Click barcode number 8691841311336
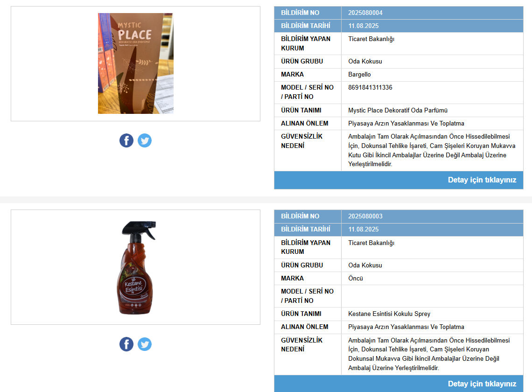The image size is (532, 392). (x=370, y=88)
